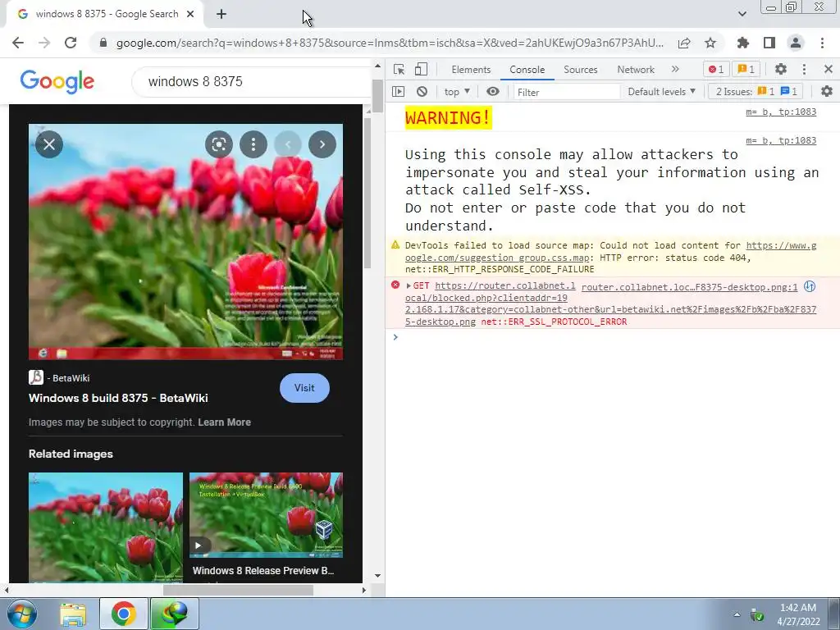Go back to the previous page

(18, 43)
